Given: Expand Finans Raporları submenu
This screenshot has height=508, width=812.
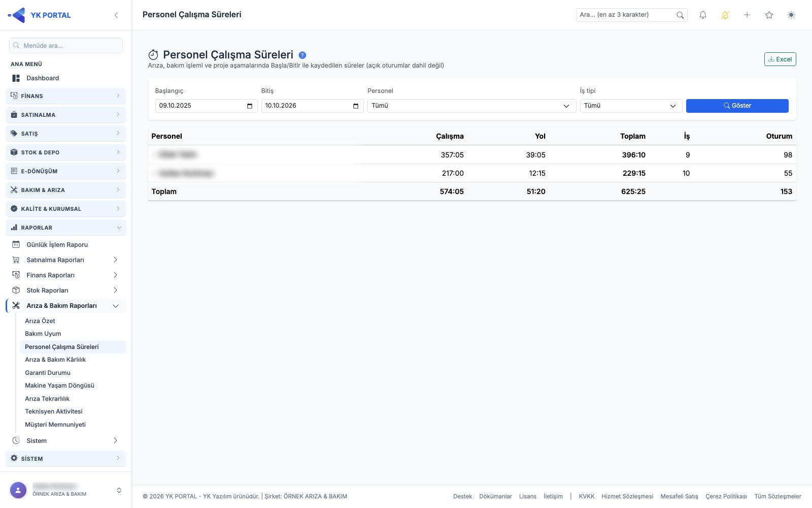Looking at the screenshot, I should point(66,275).
